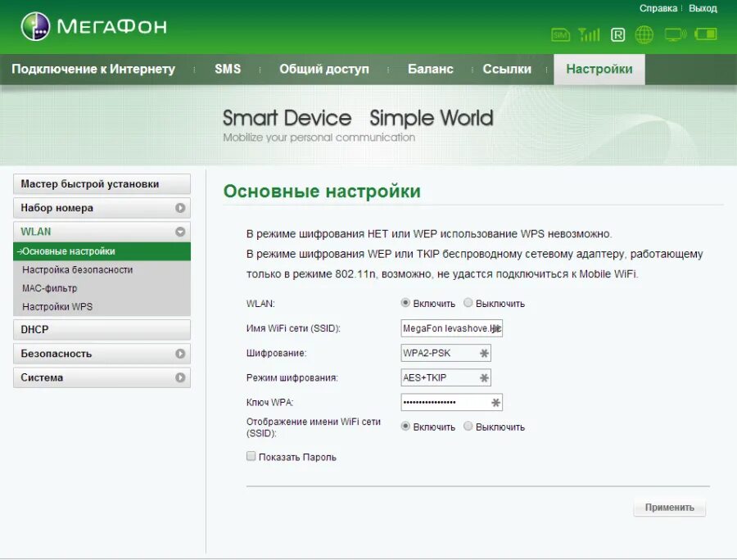This screenshot has height=560, width=737.
Task: Click the battery level icon
Action: pyautogui.click(x=706, y=34)
